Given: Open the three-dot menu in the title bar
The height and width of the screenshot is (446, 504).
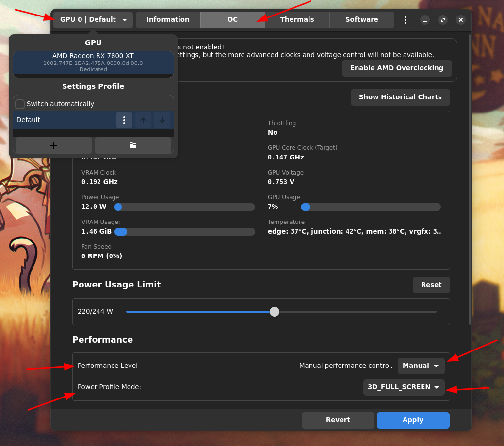Looking at the screenshot, I should [x=406, y=20].
